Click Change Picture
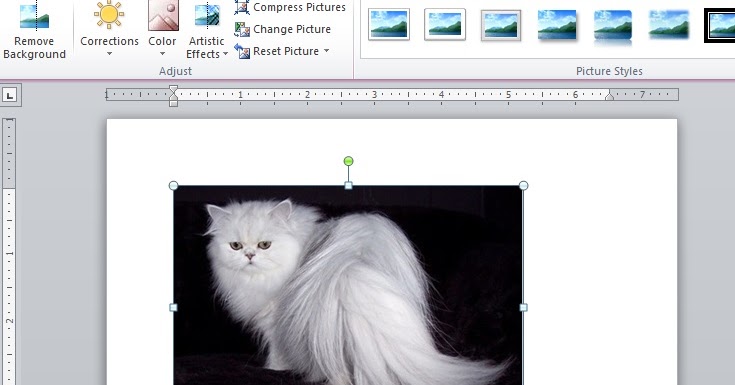 (x=283, y=29)
